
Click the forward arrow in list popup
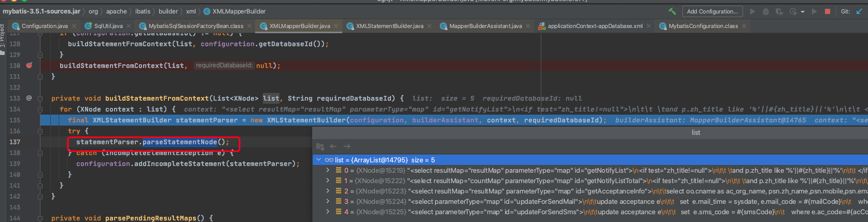(347, 147)
